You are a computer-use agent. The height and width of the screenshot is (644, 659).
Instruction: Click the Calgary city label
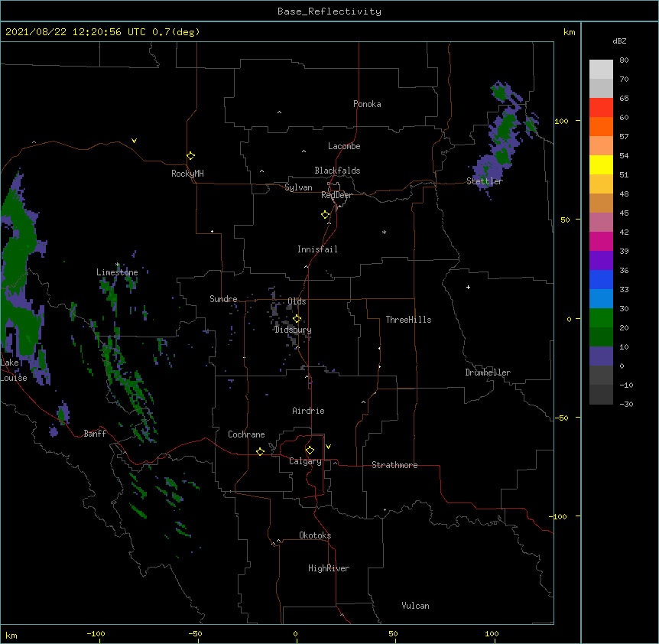pyautogui.click(x=305, y=461)
